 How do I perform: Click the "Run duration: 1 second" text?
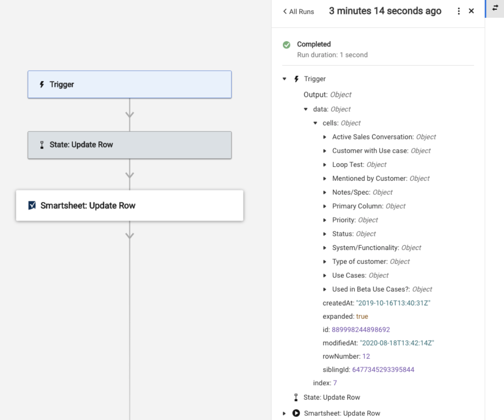click(332, 55)
